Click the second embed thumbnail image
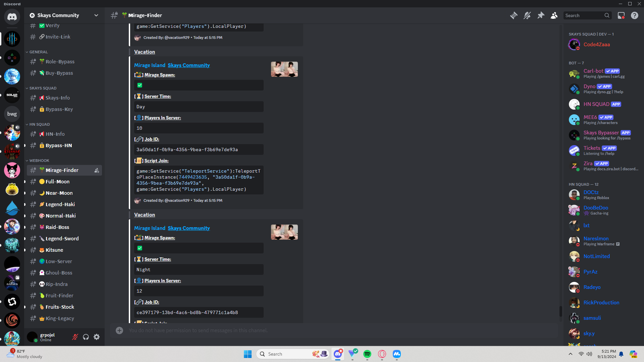 point(284,232)
